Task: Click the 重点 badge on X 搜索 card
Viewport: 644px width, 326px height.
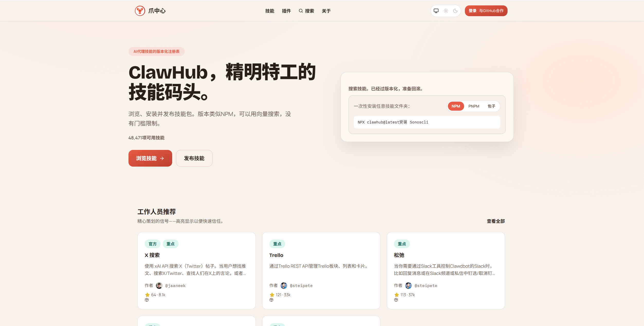Action: pos(171,244)
